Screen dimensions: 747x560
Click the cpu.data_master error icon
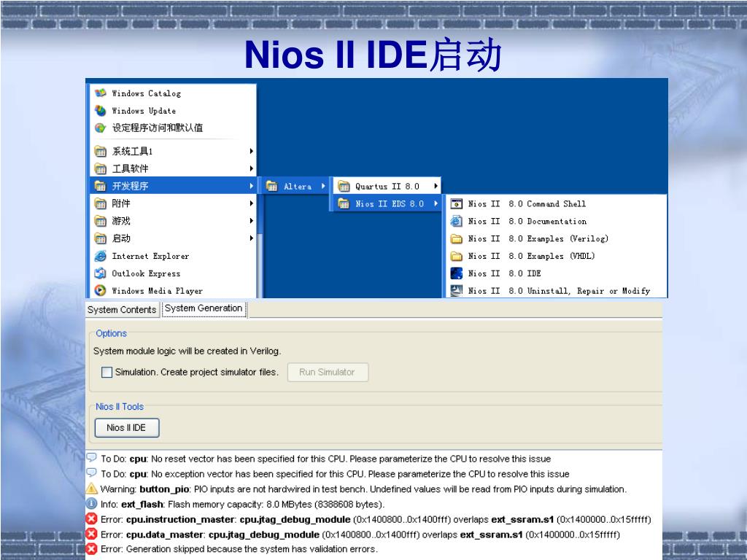91,534
